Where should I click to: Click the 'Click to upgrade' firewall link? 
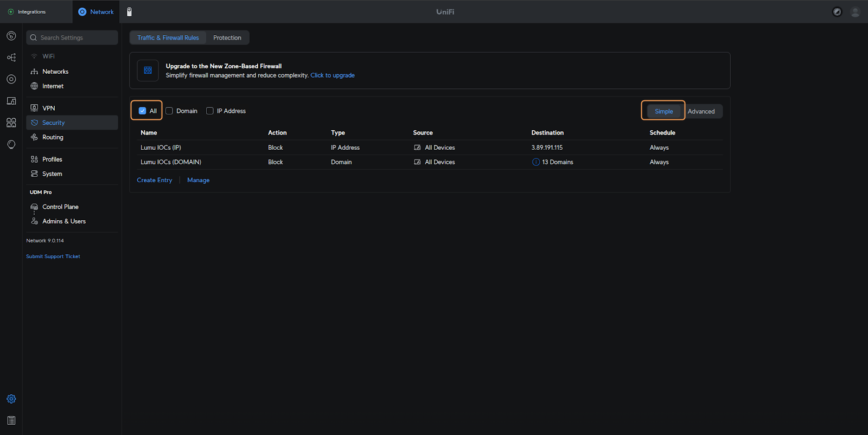coord(332,75)
